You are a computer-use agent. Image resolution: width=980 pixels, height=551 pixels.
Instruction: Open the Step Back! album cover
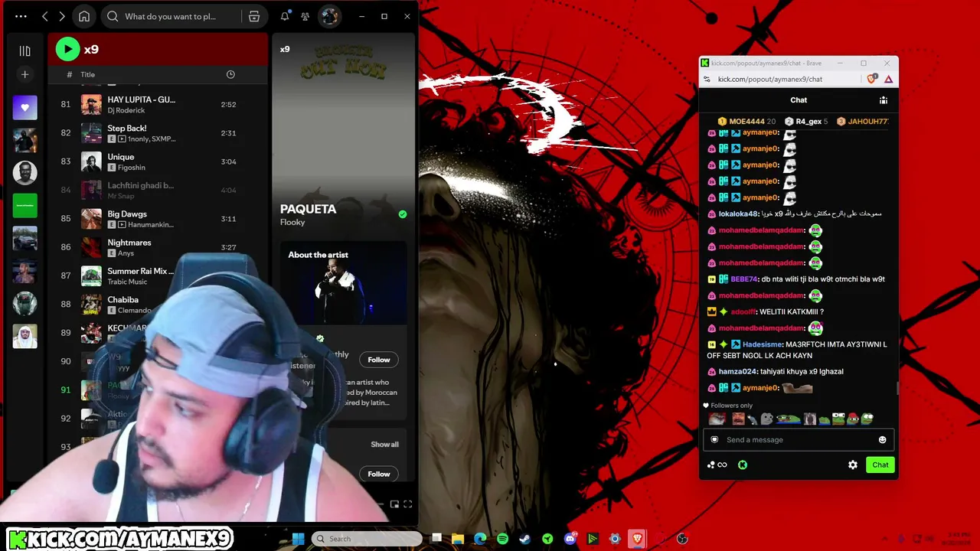click(x=91, y=133)
